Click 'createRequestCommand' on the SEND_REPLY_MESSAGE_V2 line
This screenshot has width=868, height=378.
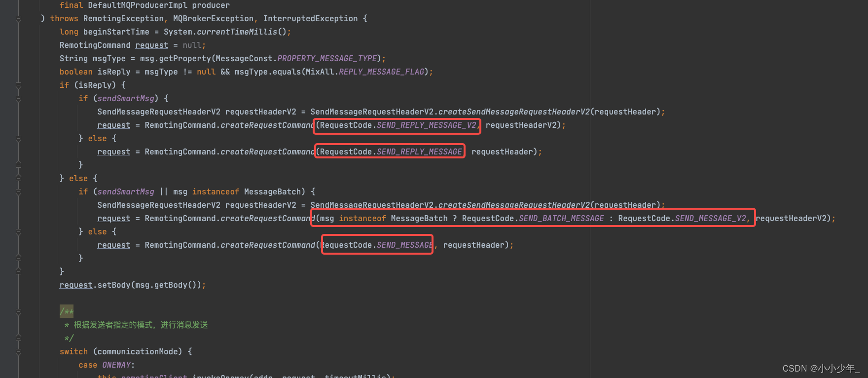[x=268, y=125]
